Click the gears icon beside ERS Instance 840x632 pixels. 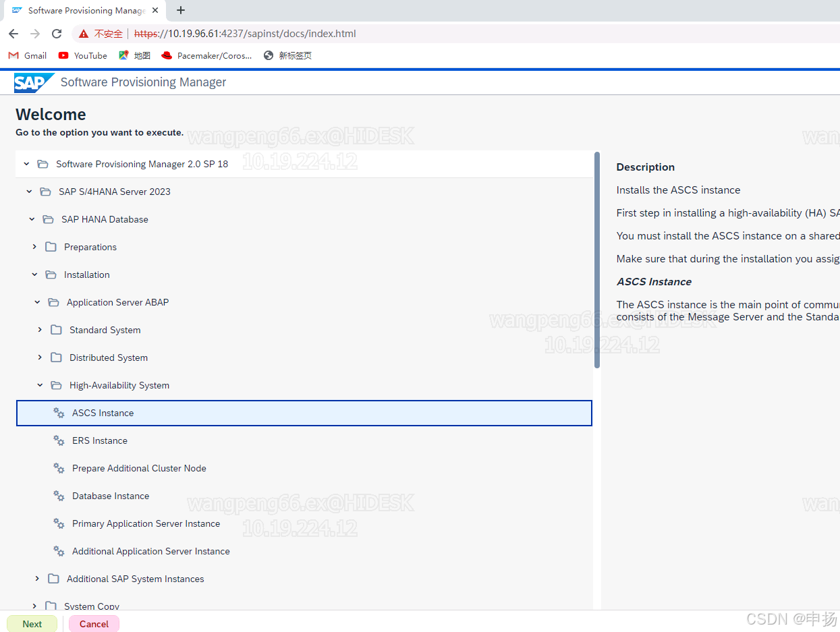pyautogui.click(x=59, y=440)
